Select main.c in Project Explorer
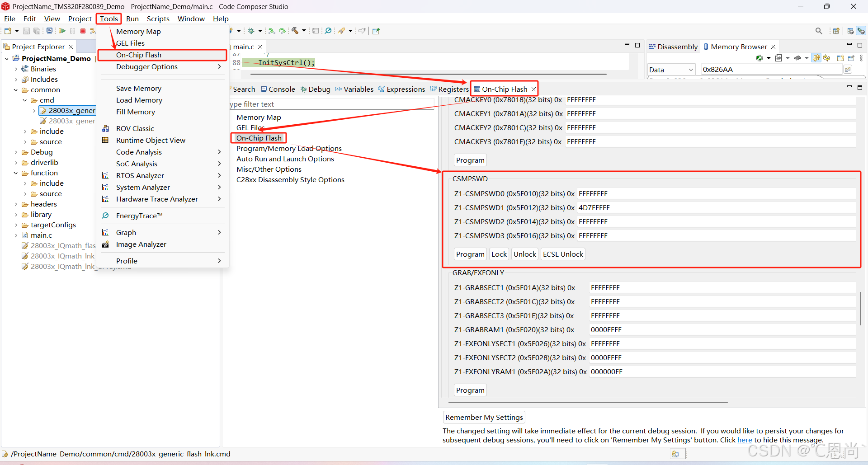Screen dimensions: 868x465 click(x=41, y=235)
